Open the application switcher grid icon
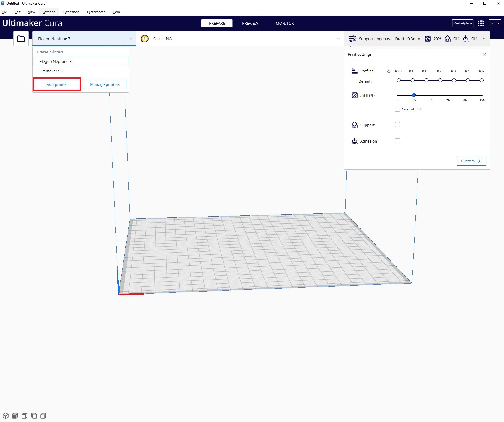Image resolution: width=504 pixels, height=422 pixels. pos(481,23)
